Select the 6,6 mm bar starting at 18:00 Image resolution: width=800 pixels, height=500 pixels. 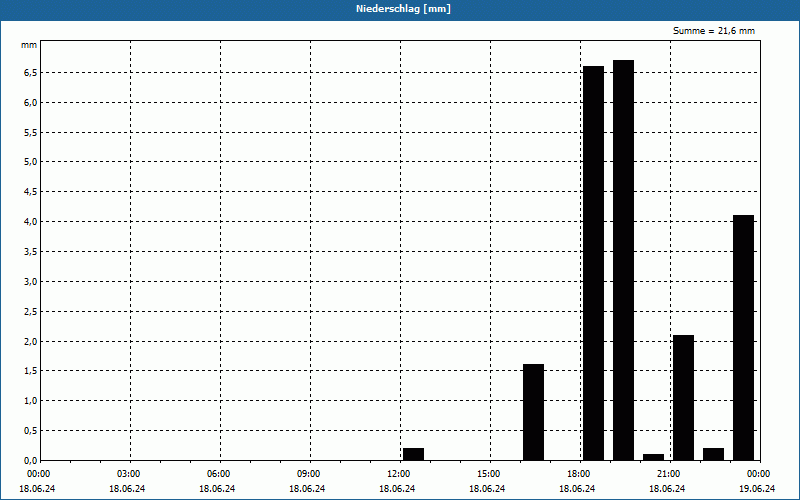tap(593, 263)
